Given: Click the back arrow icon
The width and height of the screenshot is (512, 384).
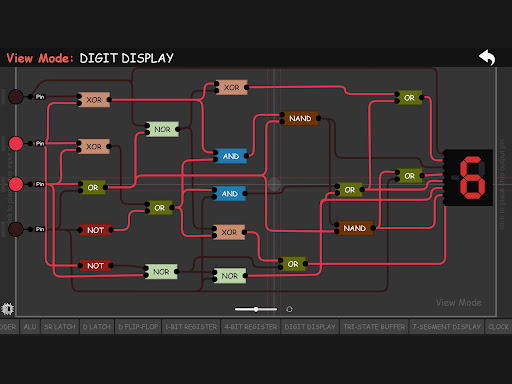Looking at the screenshot, I should tap(487, 57).
